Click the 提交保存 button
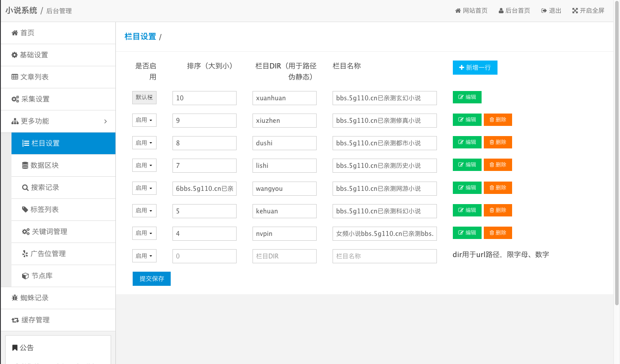Viewport: 620px width, 364px height. tap(152, 279)
